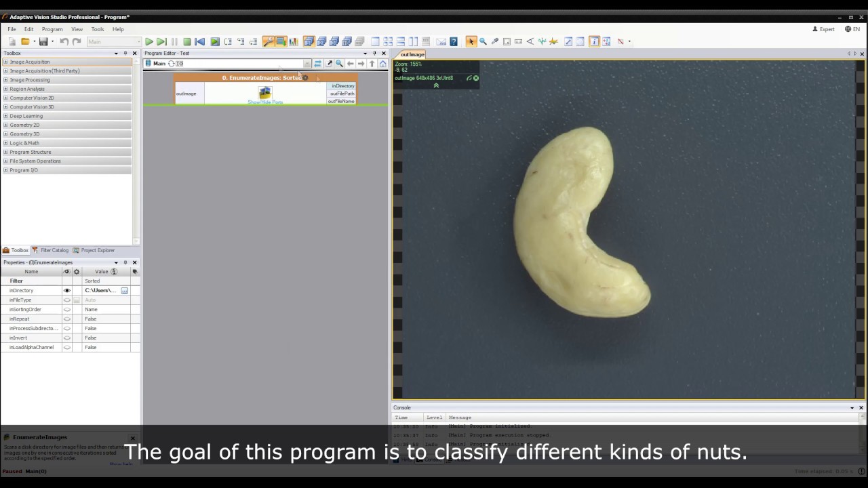Open the Edit menu
This screenshot has height=488, width=868.
tap(29, 29)
